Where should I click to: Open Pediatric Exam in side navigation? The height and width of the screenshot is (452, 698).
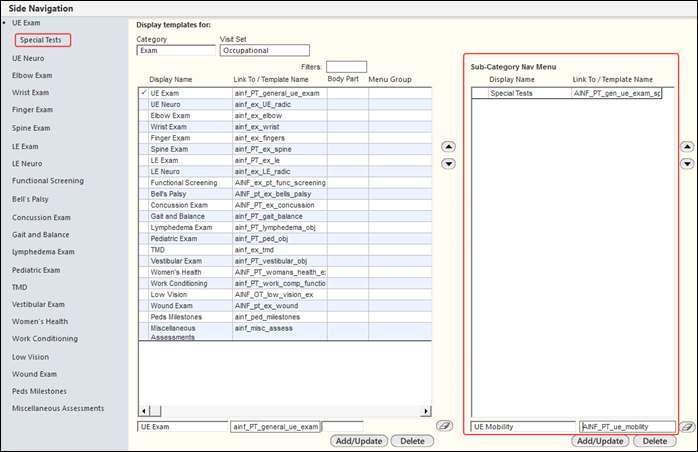pyautogui.click(x=36, y=270)
